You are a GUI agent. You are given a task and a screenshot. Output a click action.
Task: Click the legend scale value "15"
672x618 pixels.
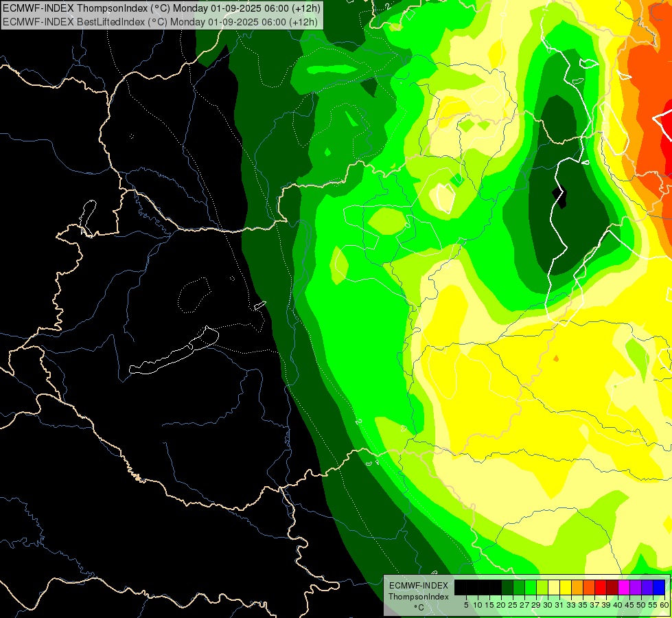point(489,605)
